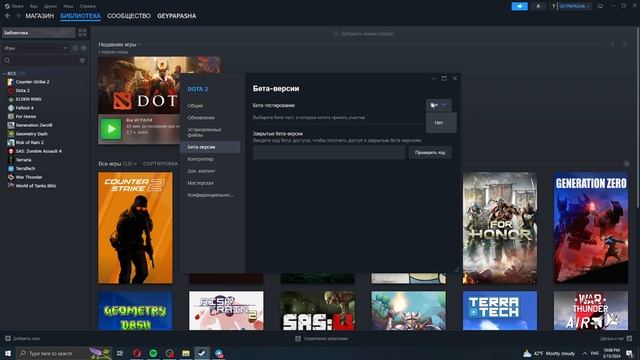640x360 pixels.
Task: Switch to Big Picture mode icon
Action: point(600,6)
